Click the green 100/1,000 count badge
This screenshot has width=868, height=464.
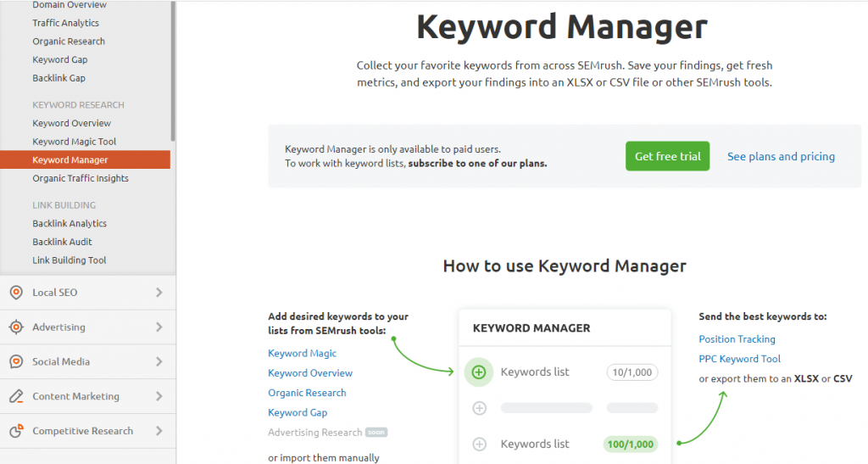[630, 444]
